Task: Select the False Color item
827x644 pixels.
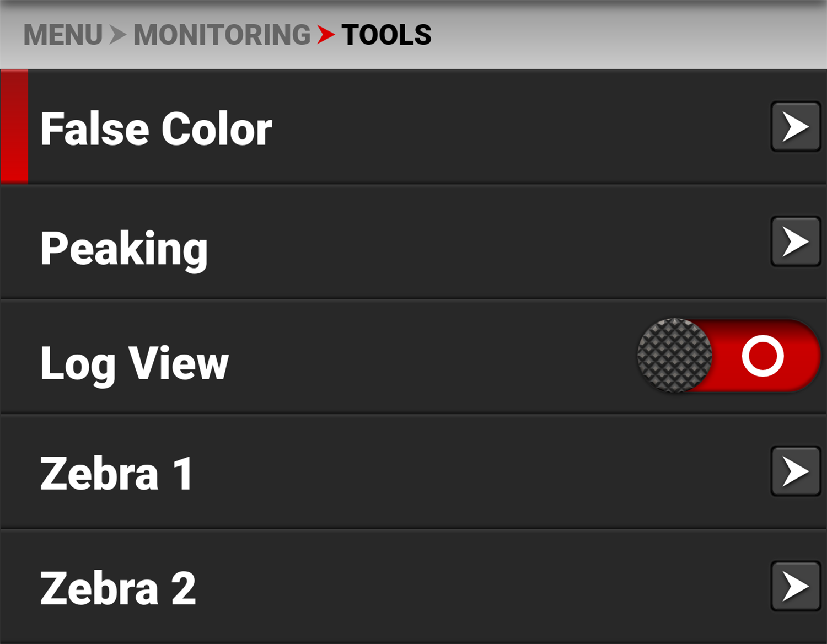Action: coord(157,127)
